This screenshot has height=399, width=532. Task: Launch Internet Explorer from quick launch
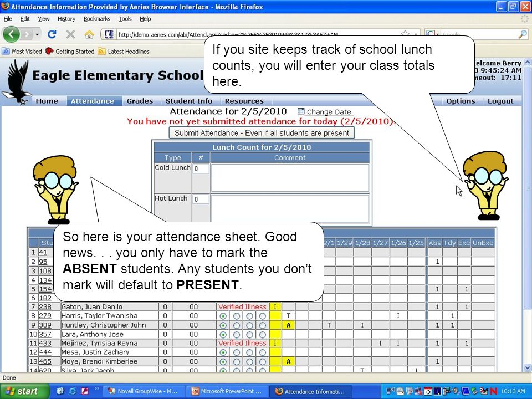tap(73, 391)
